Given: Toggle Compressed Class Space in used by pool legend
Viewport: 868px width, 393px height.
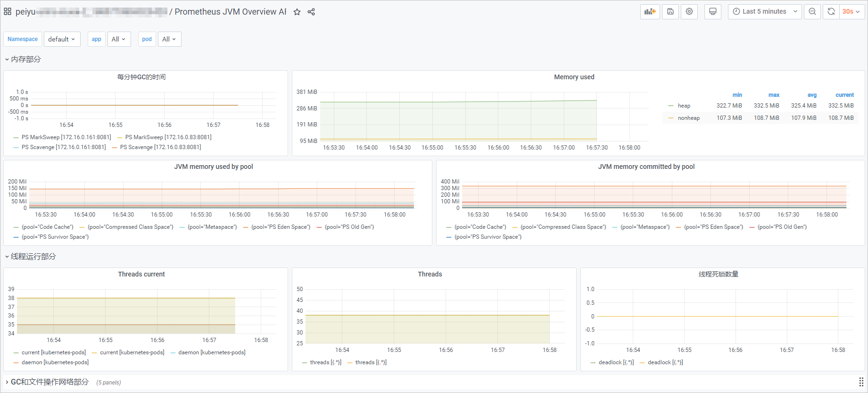Looking at the screenshot, I should click(131, 227).
